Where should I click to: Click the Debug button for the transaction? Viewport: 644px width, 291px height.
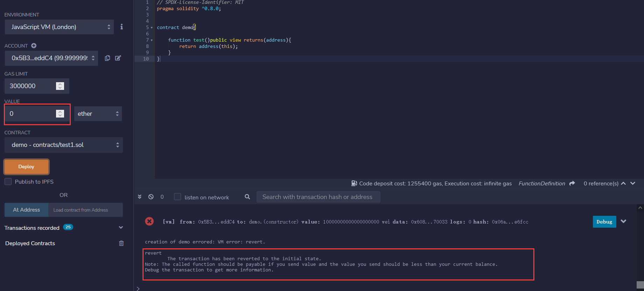[x=604, y=222]
